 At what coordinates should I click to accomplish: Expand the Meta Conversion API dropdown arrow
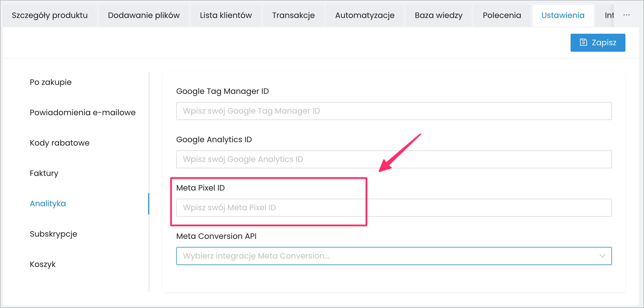pyautogui.click(x=602, y=256)
